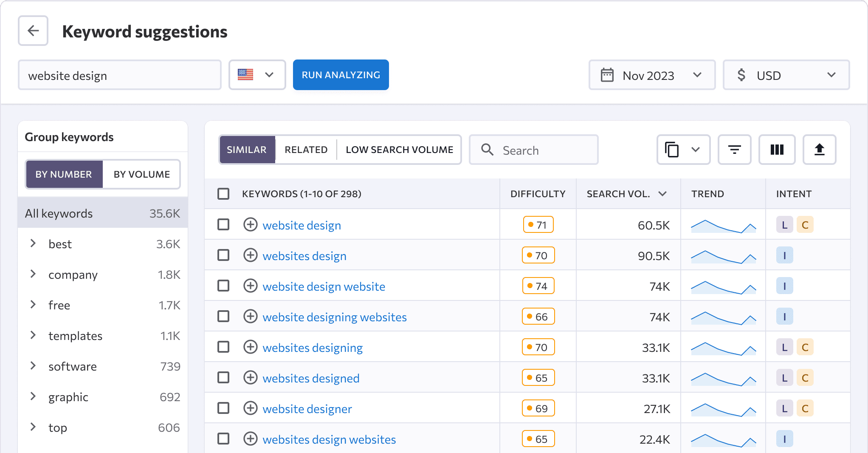Click the C intent badge for 'websites designed'
Image resolution: width=868 pixels, height=453 pixels.
(805, 378)
